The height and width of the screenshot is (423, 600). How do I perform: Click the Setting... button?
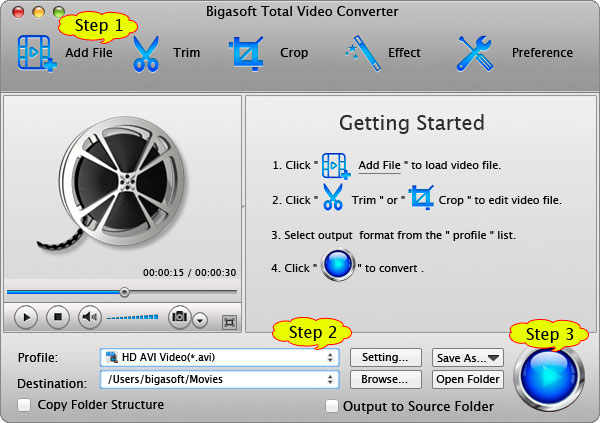[x=386, y=358]
